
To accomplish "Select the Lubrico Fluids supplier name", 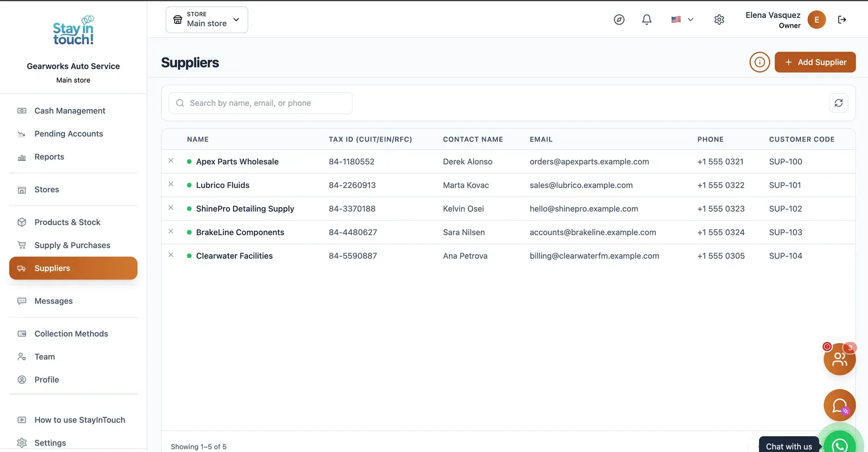I will click(223, 185).
